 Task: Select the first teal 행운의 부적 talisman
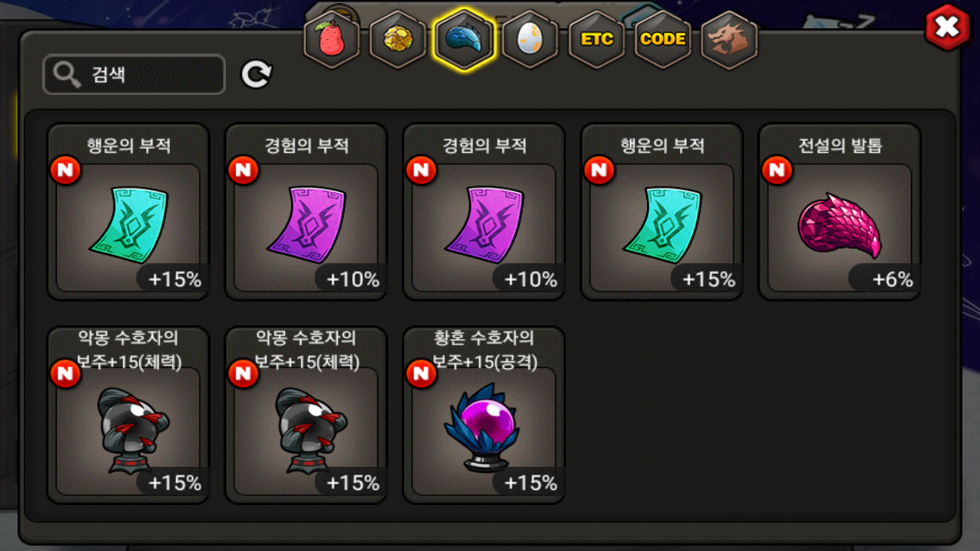[128, 212]
